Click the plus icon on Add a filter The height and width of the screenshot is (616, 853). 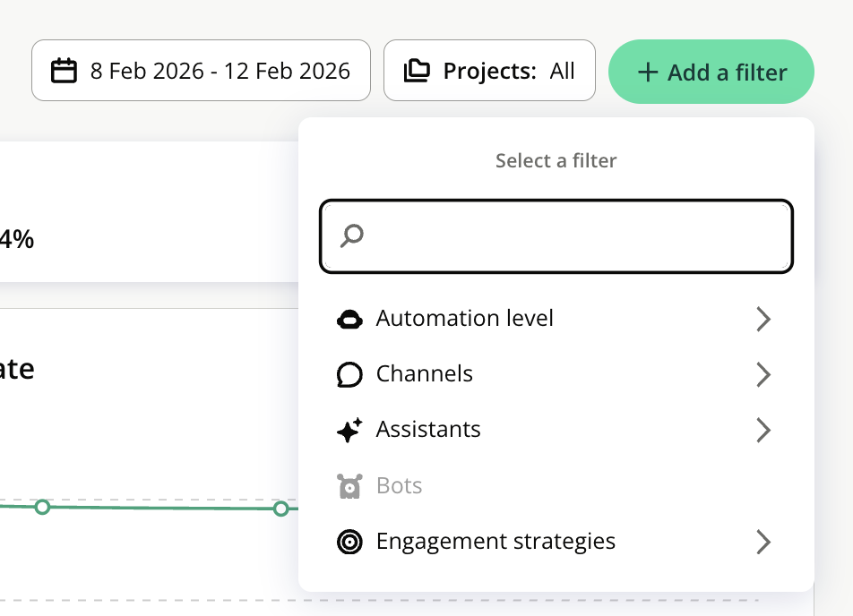click(x=648, y=73)
